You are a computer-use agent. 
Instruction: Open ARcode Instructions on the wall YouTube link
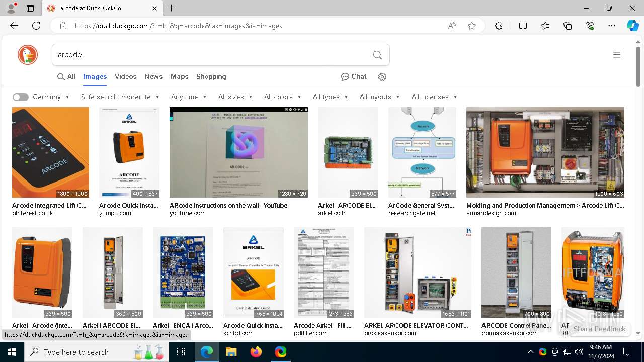pos(228,205)
